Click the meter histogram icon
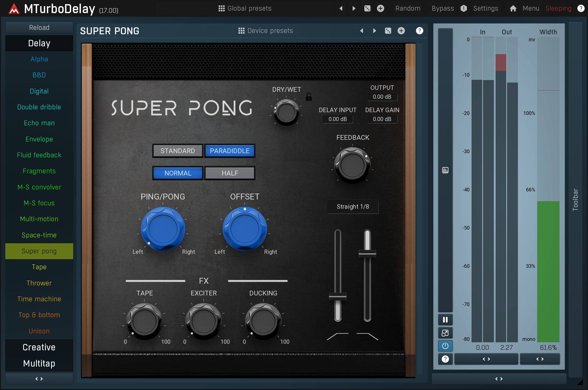The width and height of the screenshot is (588, 390). point(445,170)
